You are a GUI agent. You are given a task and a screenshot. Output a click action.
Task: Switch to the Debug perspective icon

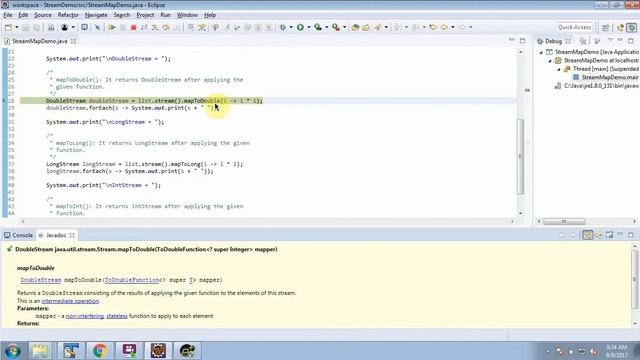(632, 27)
